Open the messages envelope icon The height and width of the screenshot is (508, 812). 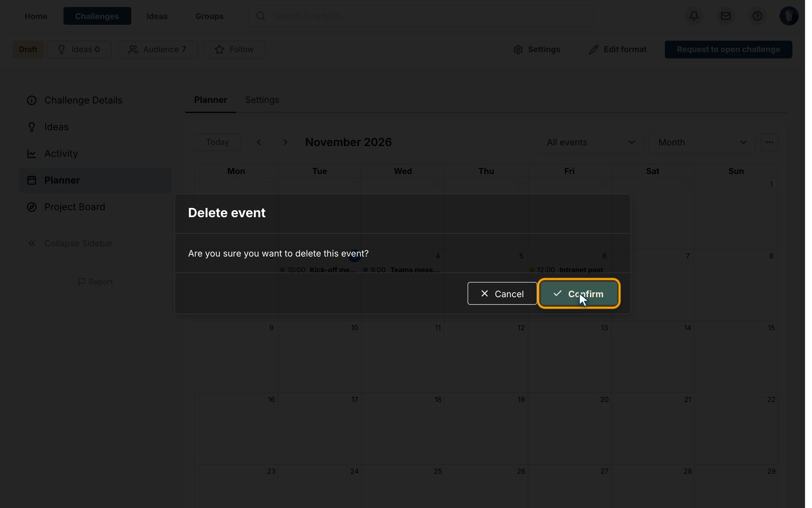[x=726, y=16]
